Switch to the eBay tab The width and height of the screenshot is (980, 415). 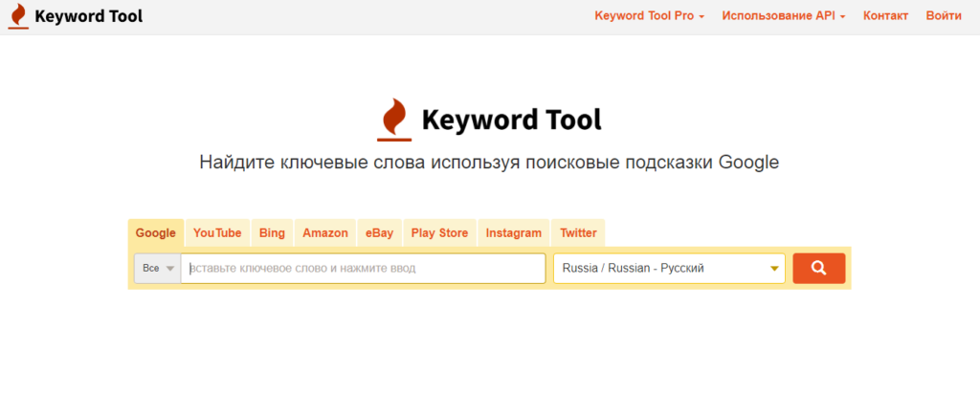tap(379, 233)
